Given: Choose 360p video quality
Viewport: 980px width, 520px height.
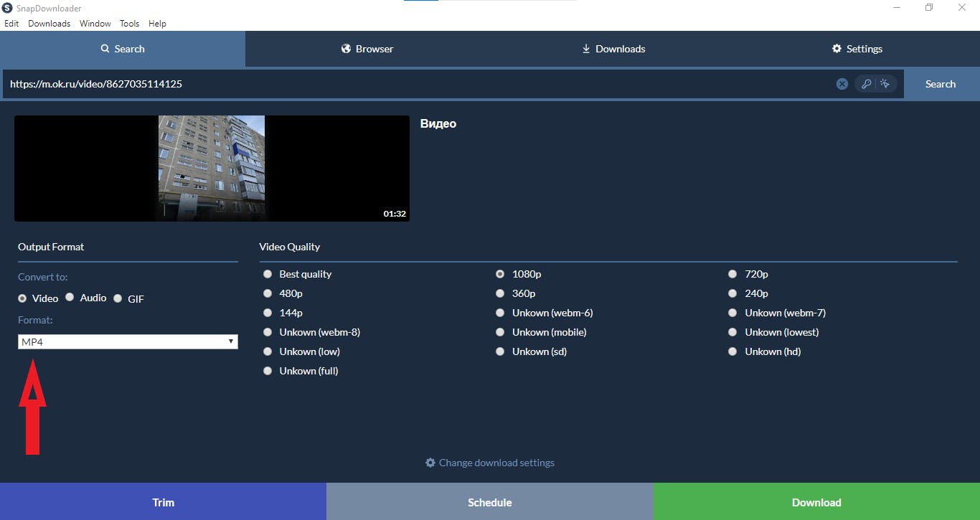Looking at the screenshot, I should pos(500,293).
